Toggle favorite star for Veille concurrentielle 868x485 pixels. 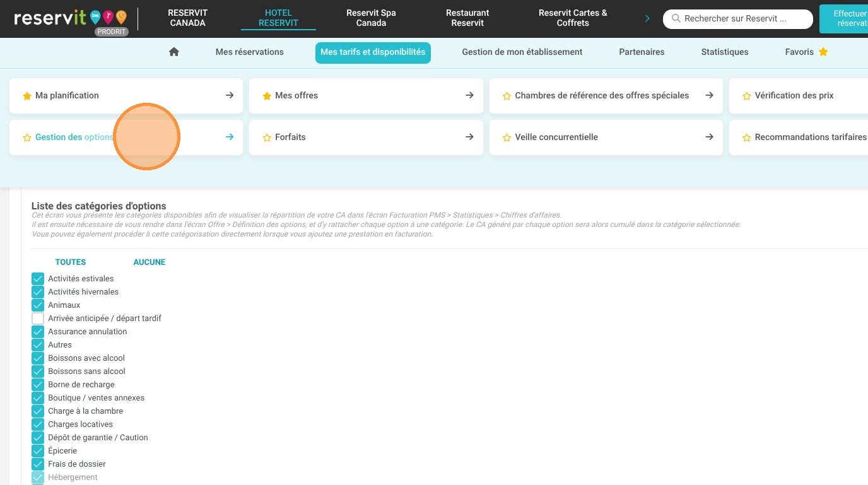pos(507,137)
